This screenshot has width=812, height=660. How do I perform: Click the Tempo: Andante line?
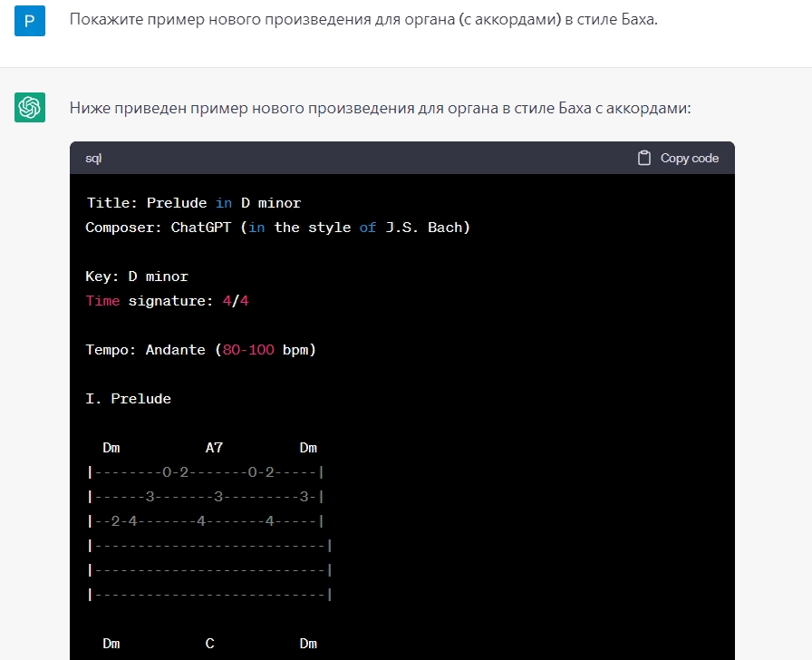click(x=201, y=350)
